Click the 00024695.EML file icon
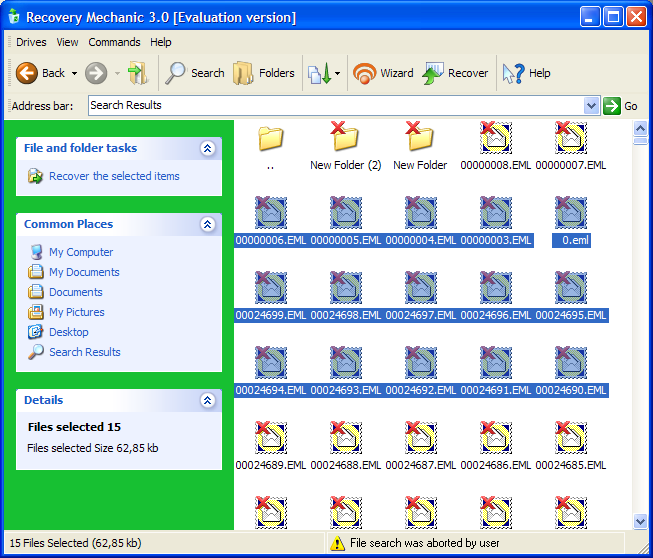 click(x=571, y=287)
